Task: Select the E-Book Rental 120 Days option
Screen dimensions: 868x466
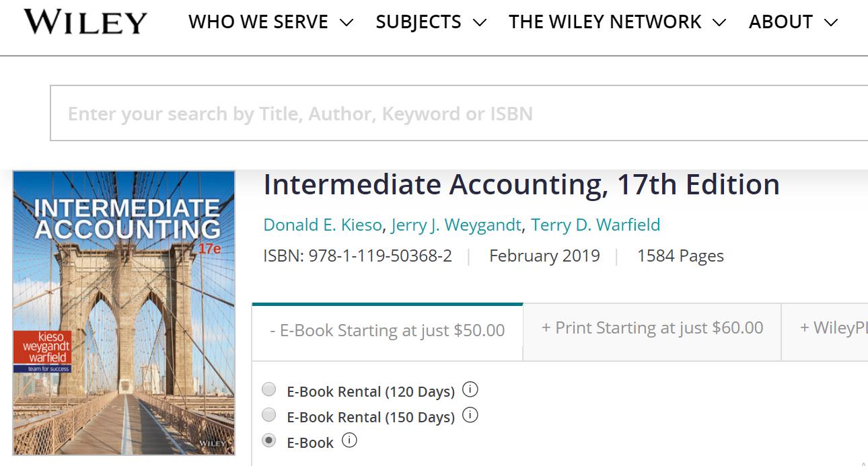Action: tap(269, 389)
